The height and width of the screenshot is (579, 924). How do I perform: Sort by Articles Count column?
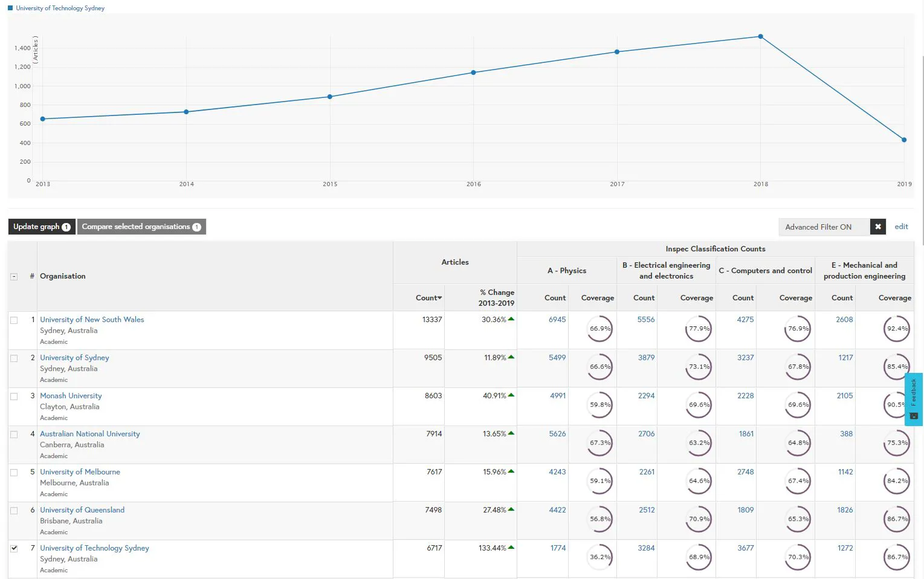[x=428, y=298]
